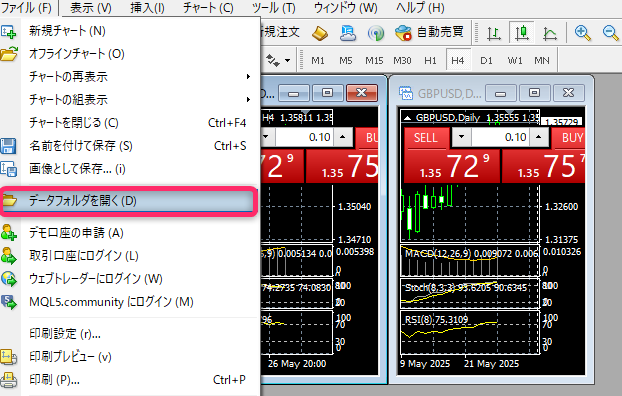
Task: Click the new chart icon in menu
Action: pyautogui.click(x=8, y=32)
